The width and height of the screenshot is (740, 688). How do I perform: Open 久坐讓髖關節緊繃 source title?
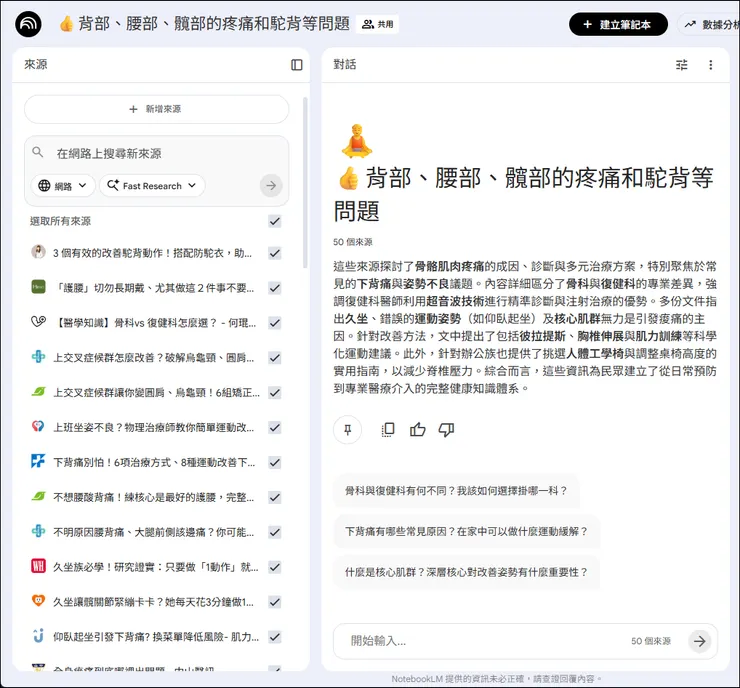(x=153, y=602)
